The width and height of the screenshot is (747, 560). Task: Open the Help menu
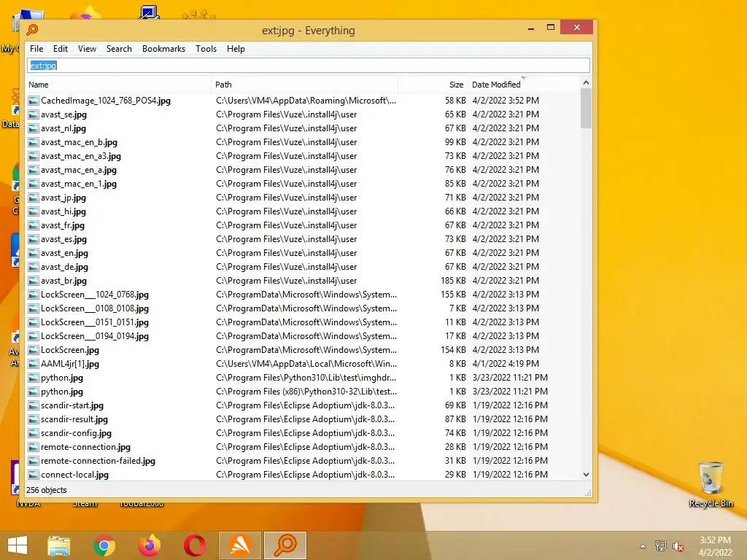(x=236, y=49)
